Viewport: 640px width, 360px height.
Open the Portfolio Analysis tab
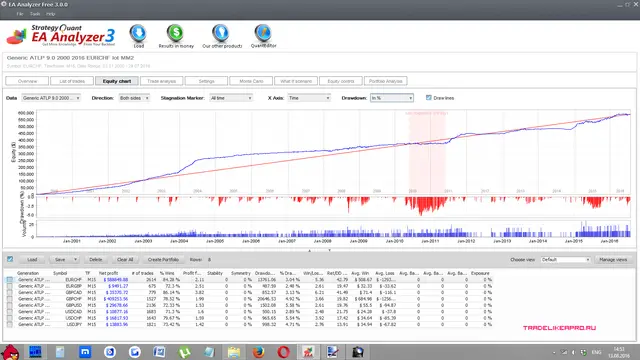pyautogui.click(x=385, y=81)
